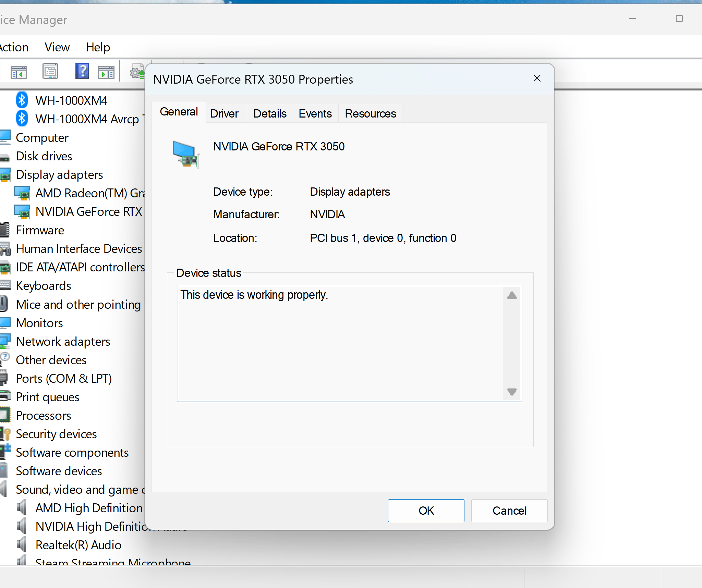702x588 pixels.
Task: Click the device status scroll up arrow
Action: 512,295
